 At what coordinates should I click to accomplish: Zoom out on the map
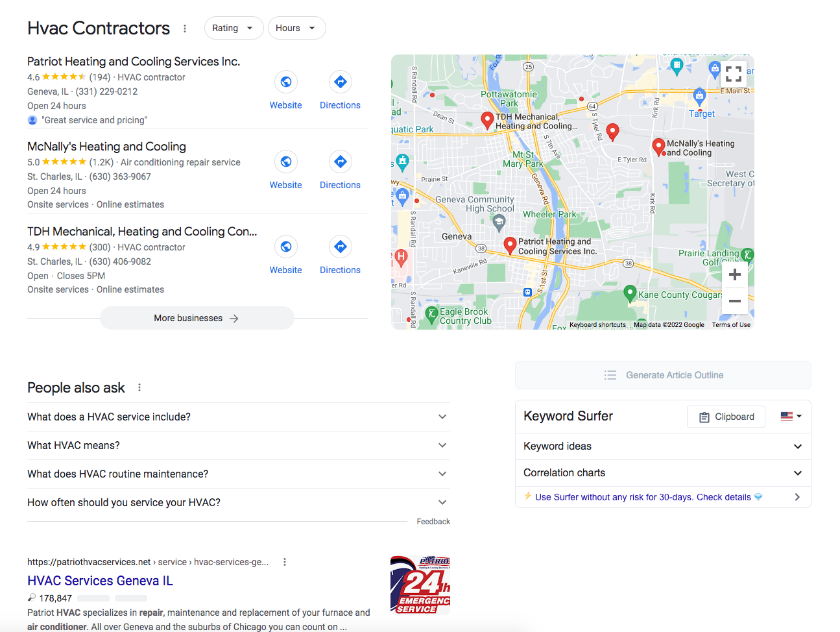click(x=735, y=301)
